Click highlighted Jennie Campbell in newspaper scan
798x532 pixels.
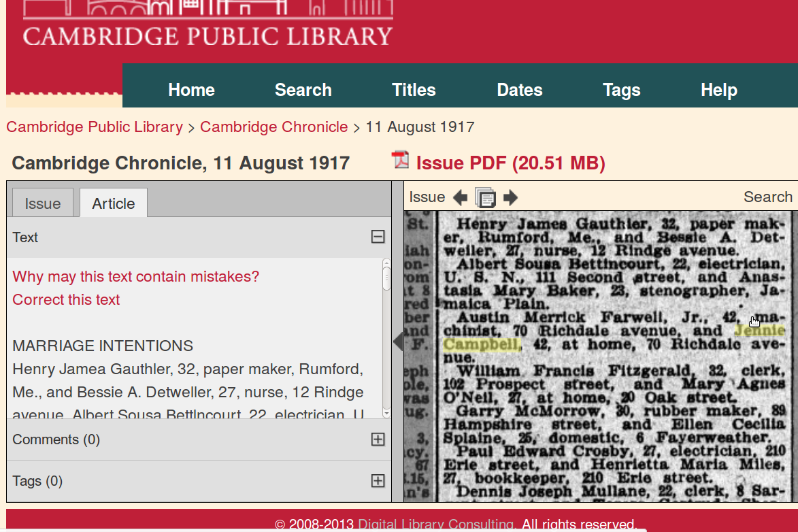[481, 344]
